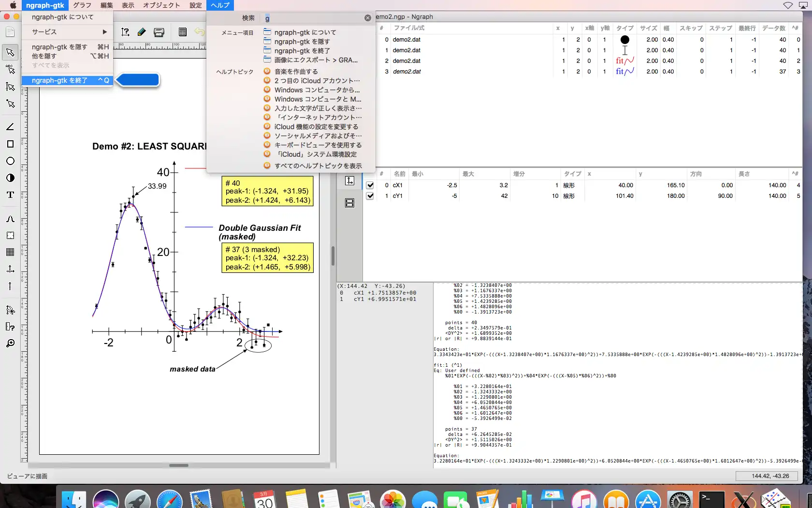Open the 編集 menu
812x508 pixels.
(x=106, y=5)
